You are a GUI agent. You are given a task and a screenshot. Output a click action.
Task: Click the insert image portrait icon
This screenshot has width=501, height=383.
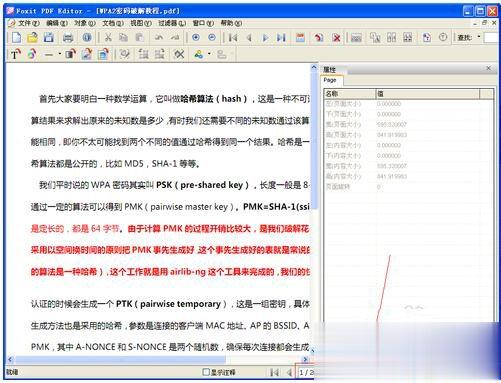pyautogui.click(x=87, y=54)
